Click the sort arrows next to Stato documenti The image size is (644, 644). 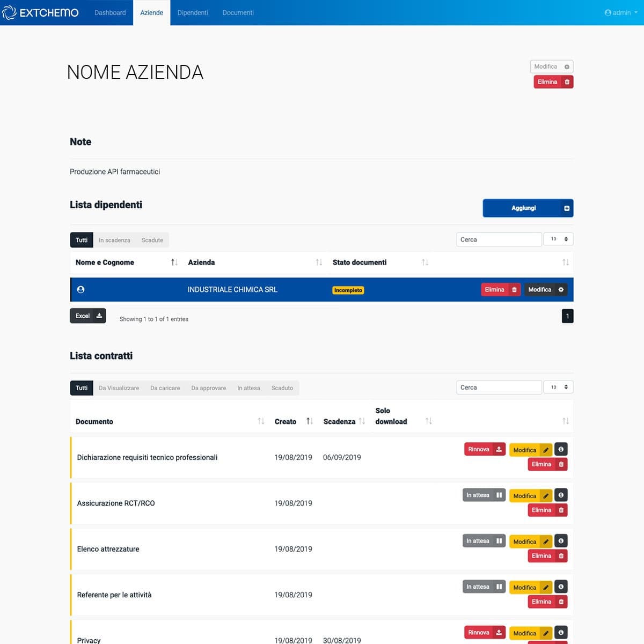pos(425,262)
